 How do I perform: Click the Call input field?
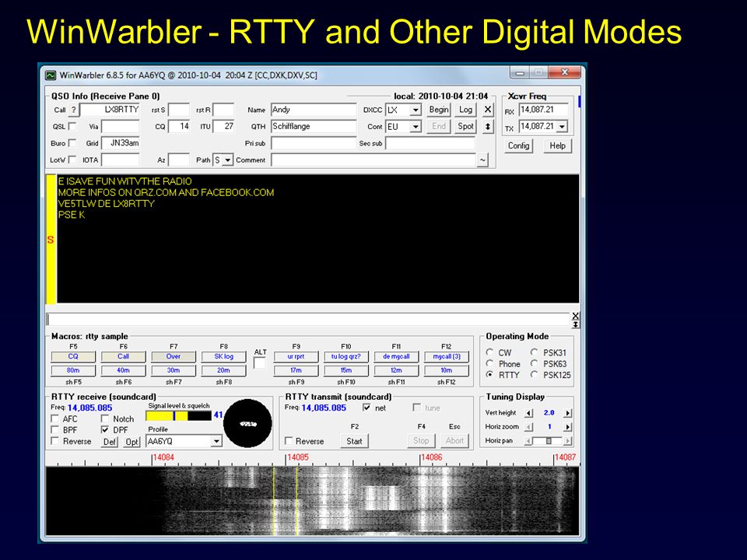110,110
